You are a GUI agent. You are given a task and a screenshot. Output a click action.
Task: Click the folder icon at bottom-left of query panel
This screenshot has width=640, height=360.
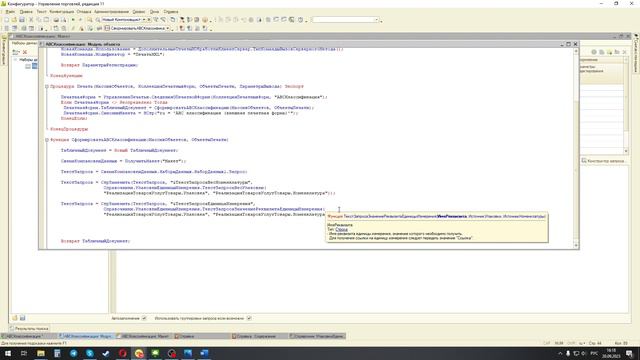pyautogui.click(x=15, y=318)
